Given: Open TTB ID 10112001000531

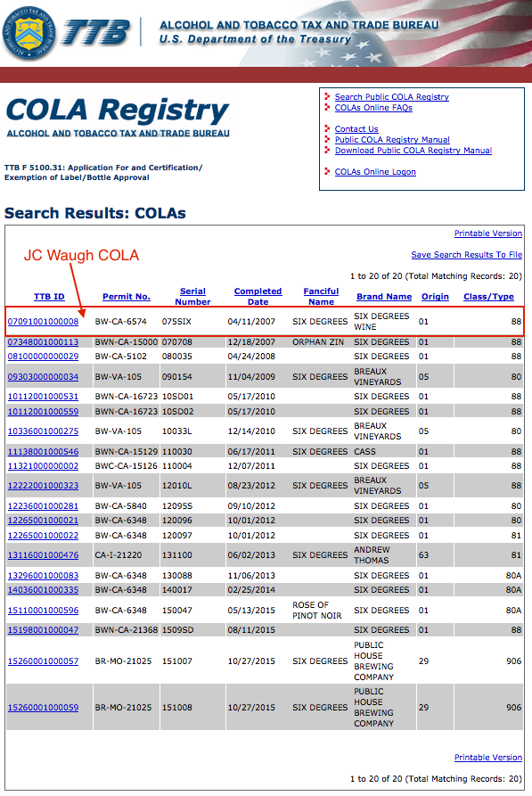Looking at the screenshot, I should pyautogui.click(x=43, y=397).
